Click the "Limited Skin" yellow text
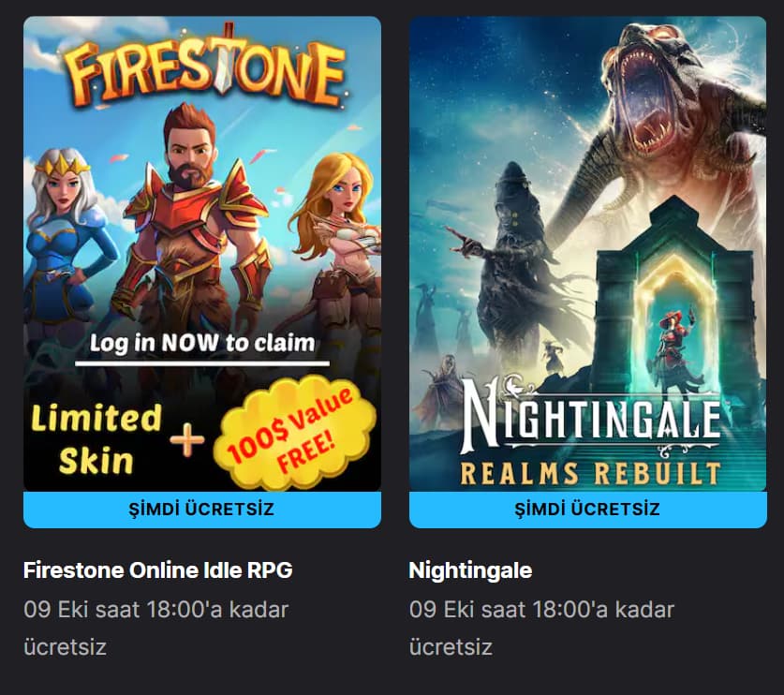The image size is (784, 695). [96, 438]
